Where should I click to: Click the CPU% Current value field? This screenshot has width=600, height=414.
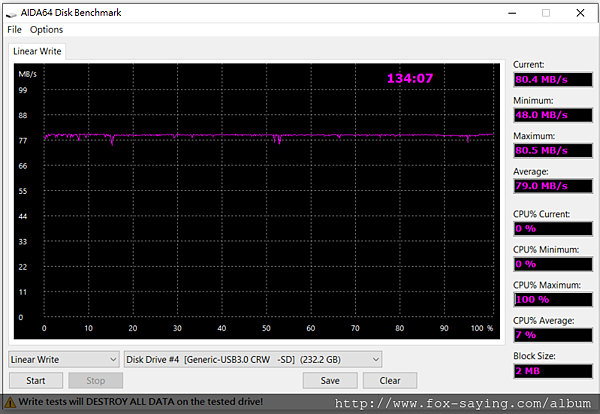pyautogui.click(x=553, y=229)
